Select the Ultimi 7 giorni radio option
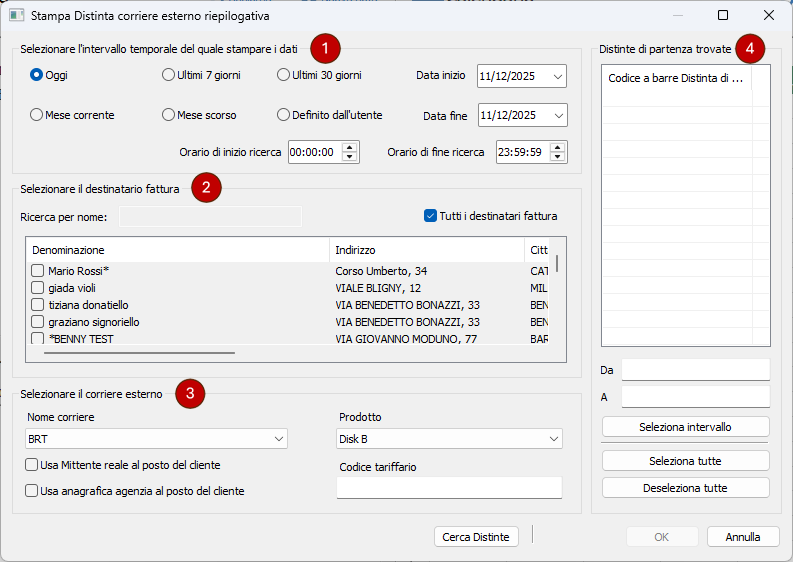Screen dimensions: 793x562 pyautogui.click(x=168, y=75)
